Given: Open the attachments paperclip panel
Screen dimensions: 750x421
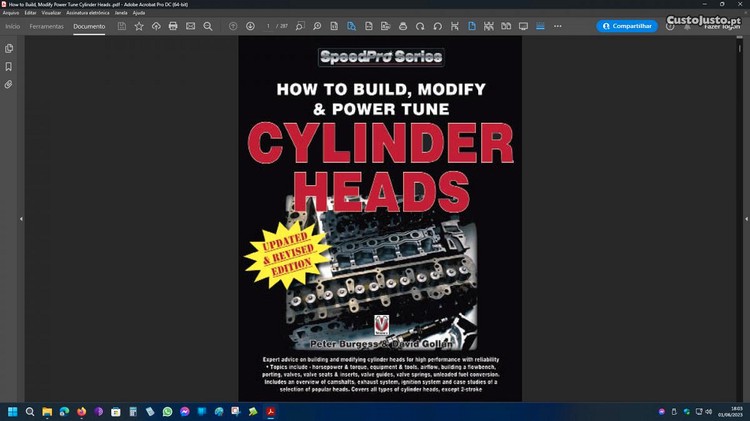Looking at the screenshot, I should (x=9, y=85).
